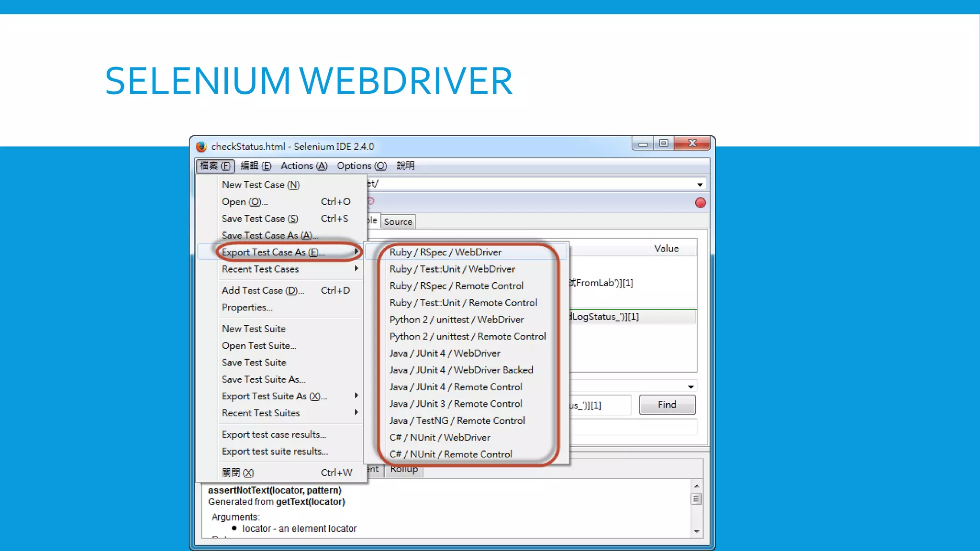Viewport: 980px width, 551px height.
Task: Close the Selenium IDE window
Action: click(x=692, y=143)
